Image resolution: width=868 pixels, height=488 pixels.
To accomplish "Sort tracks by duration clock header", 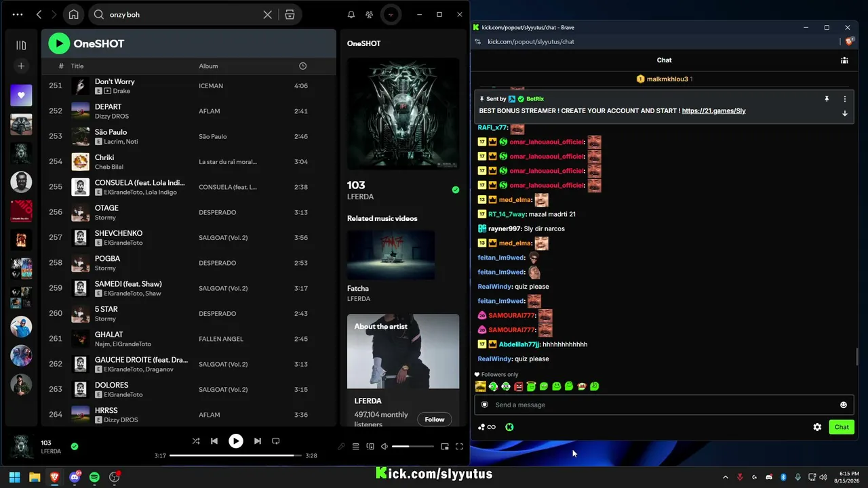I will 302,66.
